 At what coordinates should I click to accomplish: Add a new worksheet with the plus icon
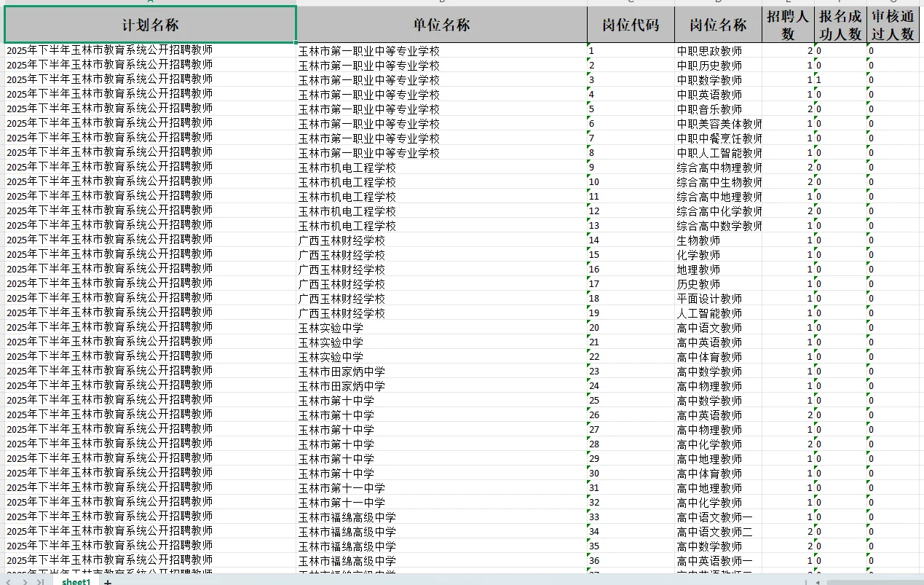tap(107, 582)
